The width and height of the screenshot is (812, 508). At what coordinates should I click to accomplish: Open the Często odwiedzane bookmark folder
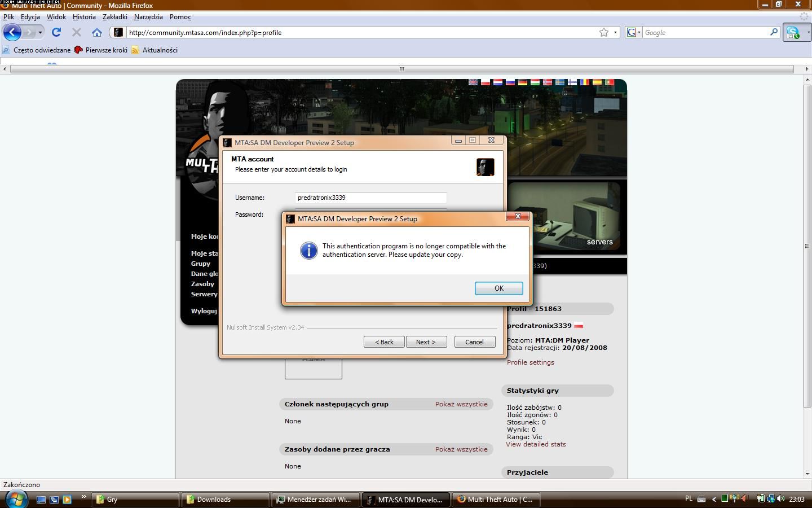coord(37,50)
